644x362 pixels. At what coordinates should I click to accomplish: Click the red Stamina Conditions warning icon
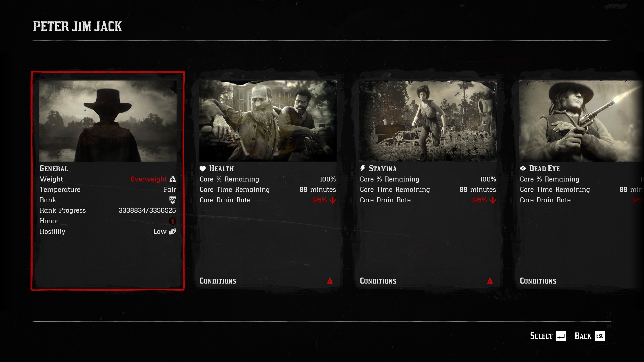(x=490, y=281)
